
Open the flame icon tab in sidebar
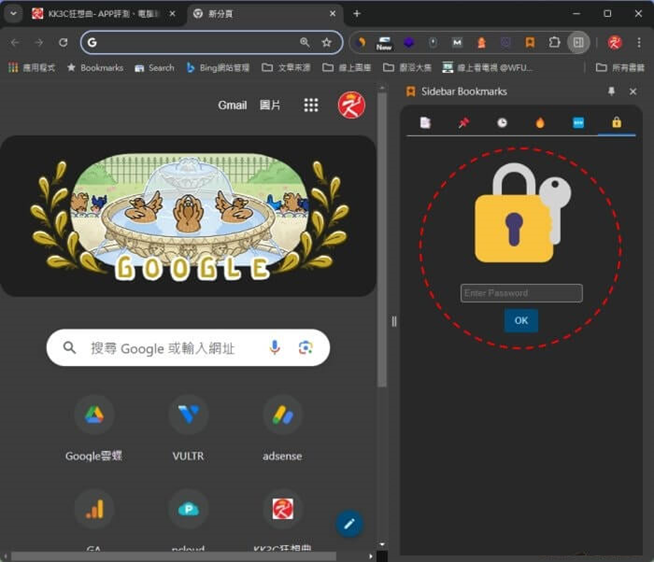540,123
